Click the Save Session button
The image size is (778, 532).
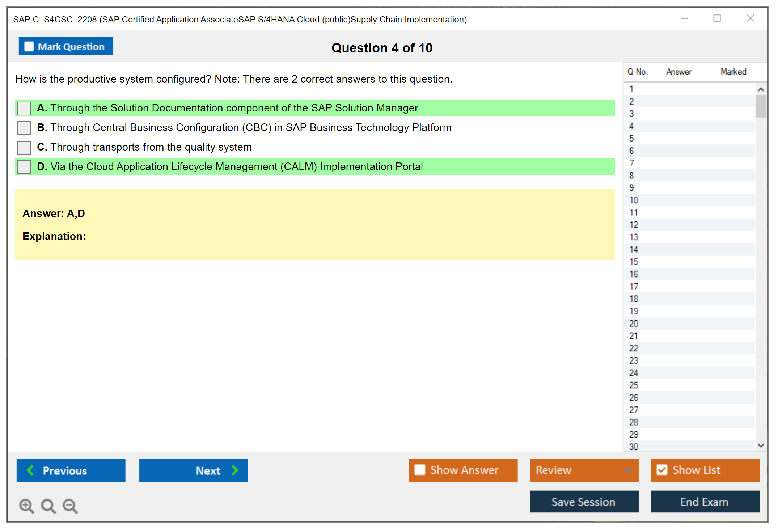coord(584,502)
